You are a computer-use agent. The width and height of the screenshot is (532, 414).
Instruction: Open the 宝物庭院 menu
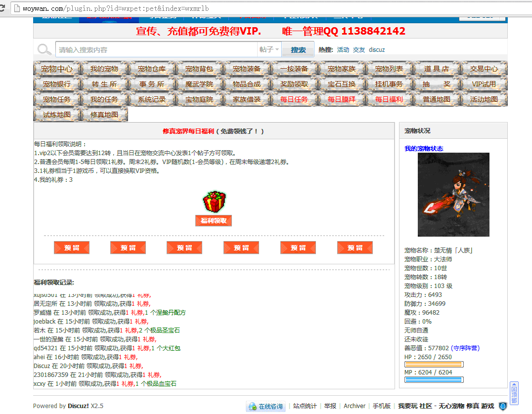click(x=199, y=99)
